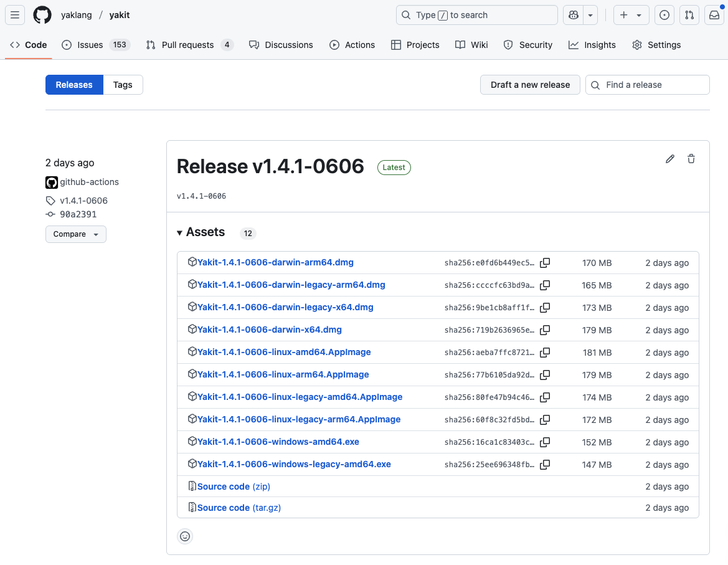Open the notifications inbox
The image size is (728, 565).
tap(714, 15)
